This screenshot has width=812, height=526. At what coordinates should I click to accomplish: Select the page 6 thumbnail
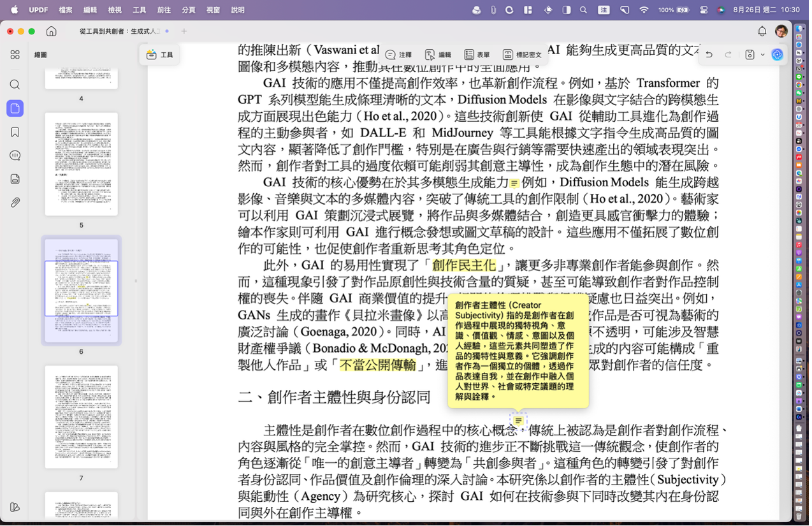point(81,290)
